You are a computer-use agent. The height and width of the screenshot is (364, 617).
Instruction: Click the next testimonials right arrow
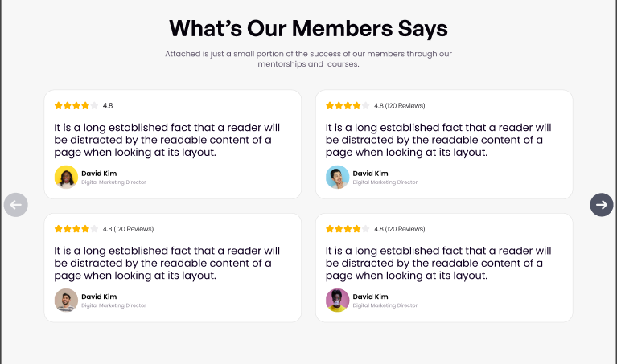[601, 205]
